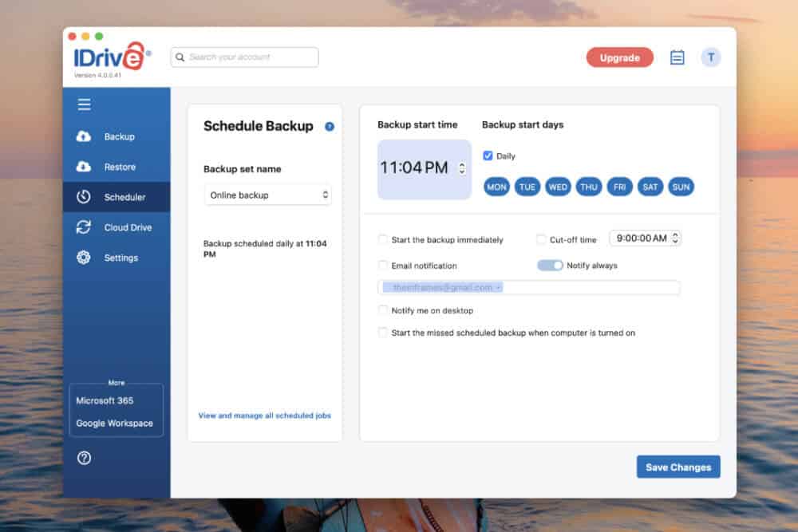798x532 pixels.
Task: Adjust the backup start time stepper arrows
Action: (461, 168)
